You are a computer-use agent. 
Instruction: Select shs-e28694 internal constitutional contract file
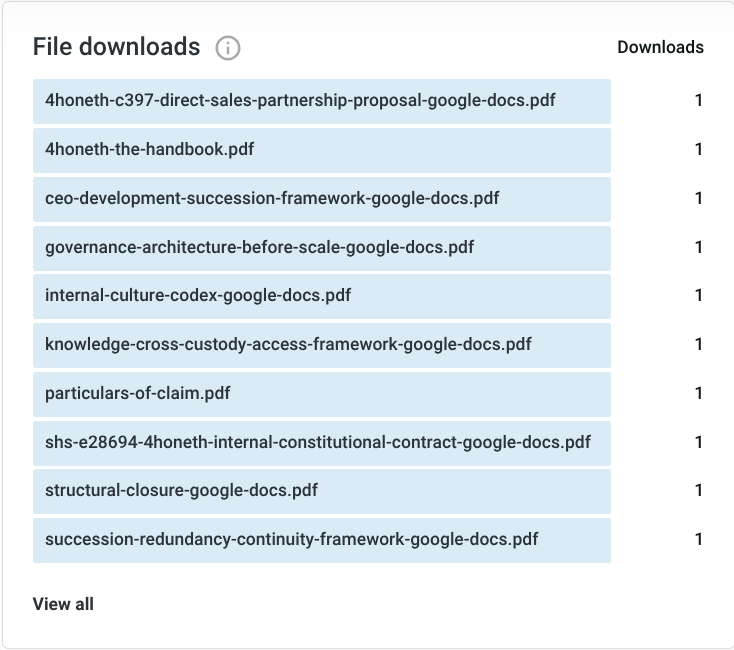coord(318,442)
